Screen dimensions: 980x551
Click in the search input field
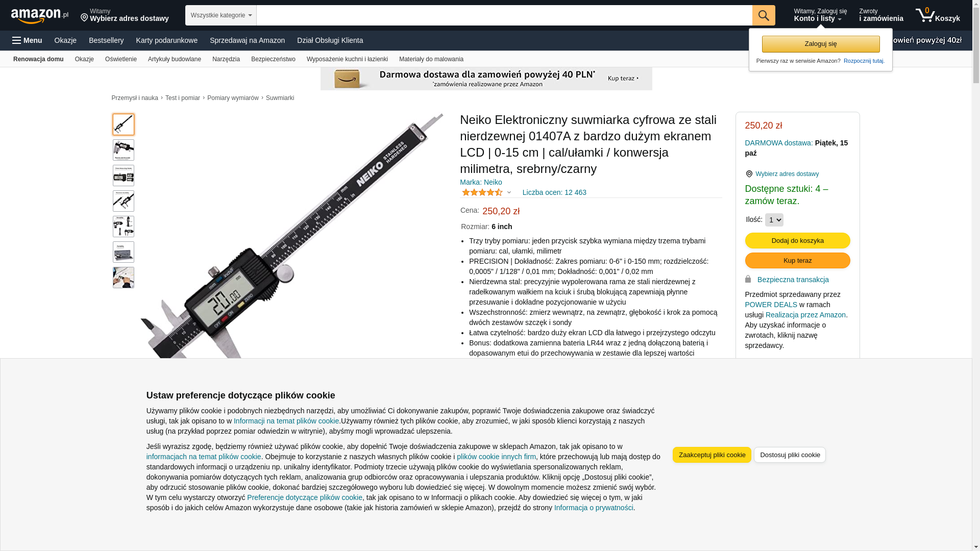pos(504,15)
